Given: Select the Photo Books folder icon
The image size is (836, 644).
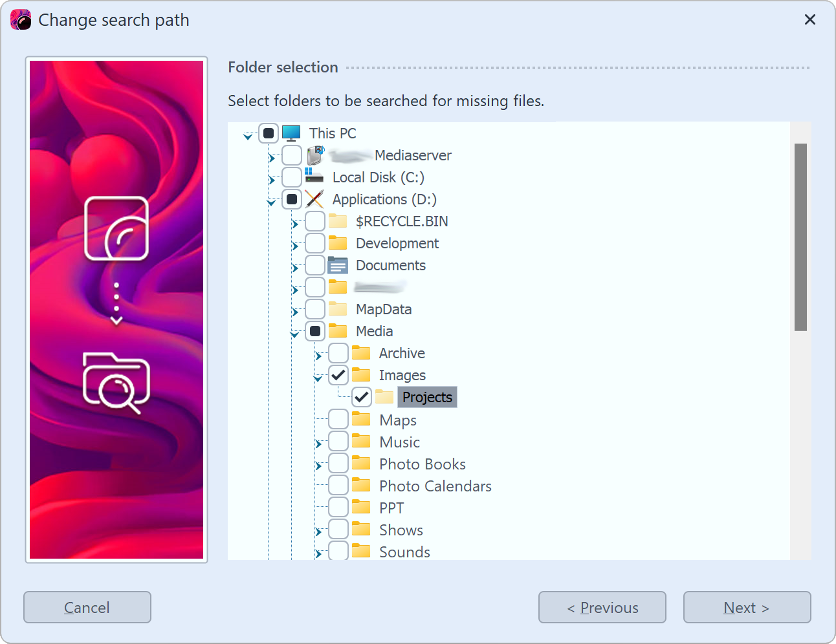Looking at the screenshot, I should (361, 463).
